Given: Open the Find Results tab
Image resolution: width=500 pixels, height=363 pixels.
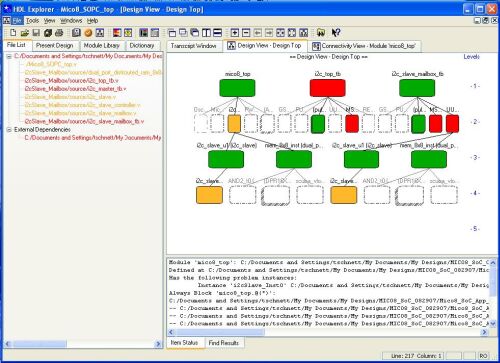Looking at the screenshot, I should pos(224,343).
